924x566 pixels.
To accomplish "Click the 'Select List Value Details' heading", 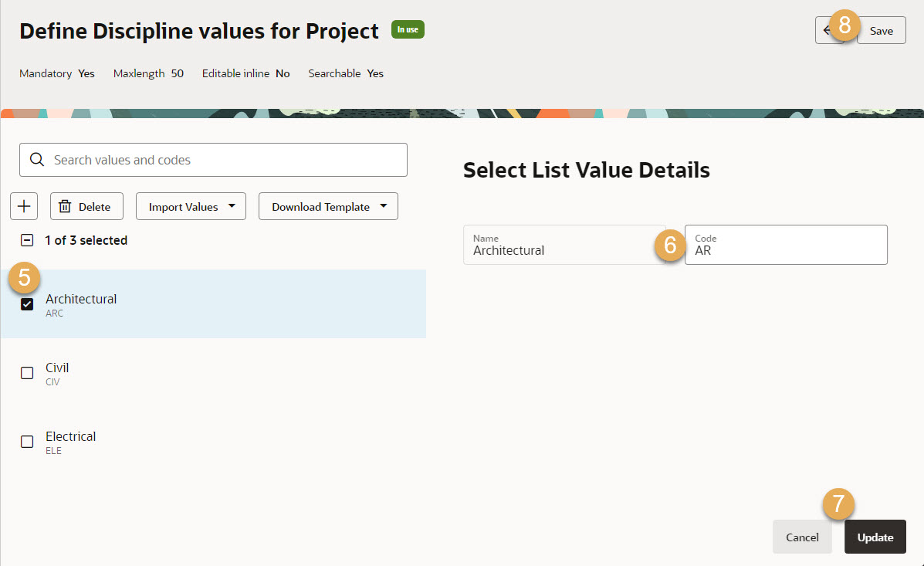I will (587, 170).
